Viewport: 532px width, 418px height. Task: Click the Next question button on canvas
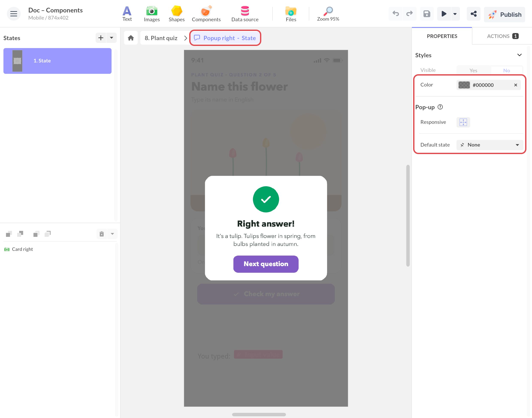tap(266, 264)
